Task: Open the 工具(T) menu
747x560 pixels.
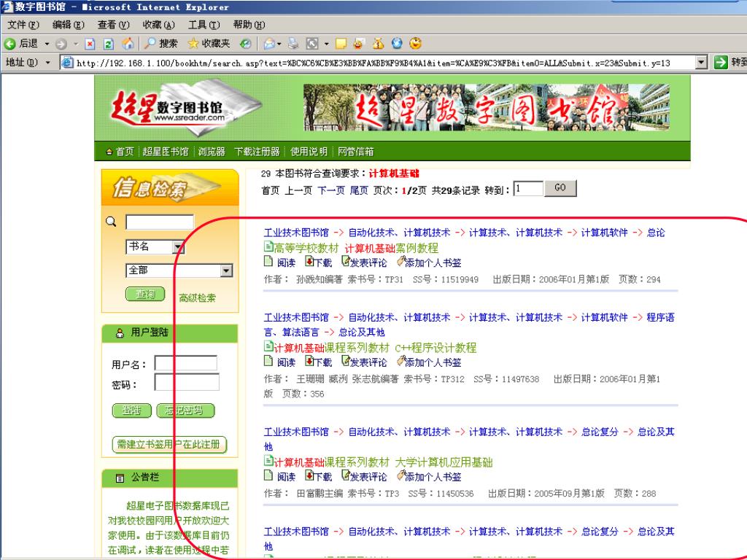Action: pos(204,25)
